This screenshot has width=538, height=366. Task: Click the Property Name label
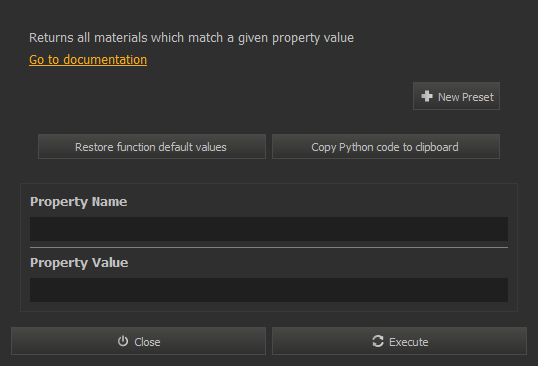(79, 202)
